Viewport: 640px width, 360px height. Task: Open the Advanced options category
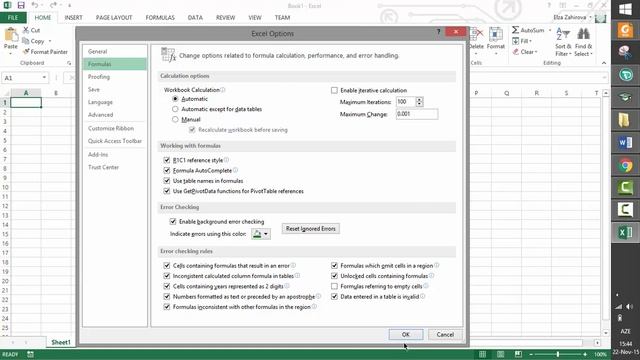(x=114, y=115)
